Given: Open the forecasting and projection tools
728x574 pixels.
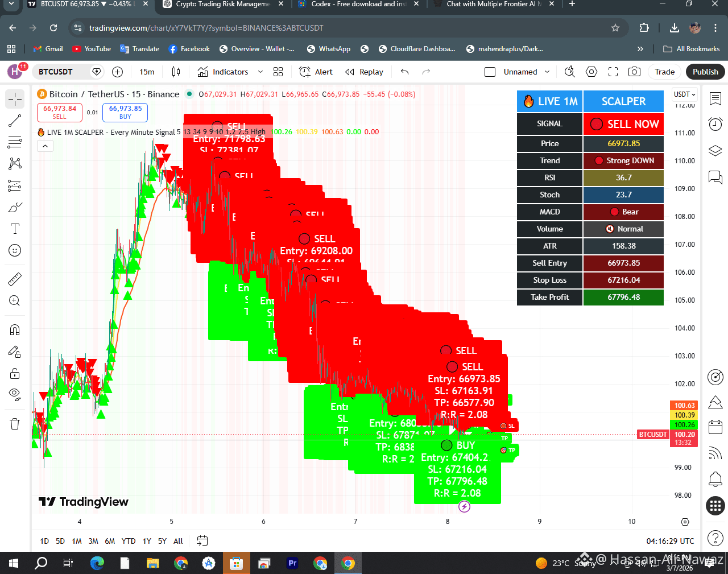Looking at the screenshot, I should point(15,185).
